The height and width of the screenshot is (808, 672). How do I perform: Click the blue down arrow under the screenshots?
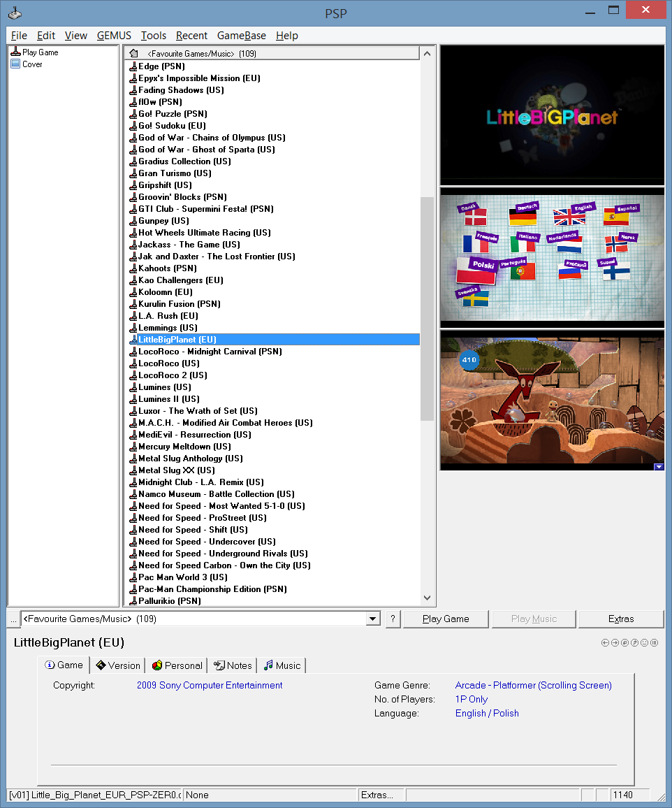click(659, 467)
